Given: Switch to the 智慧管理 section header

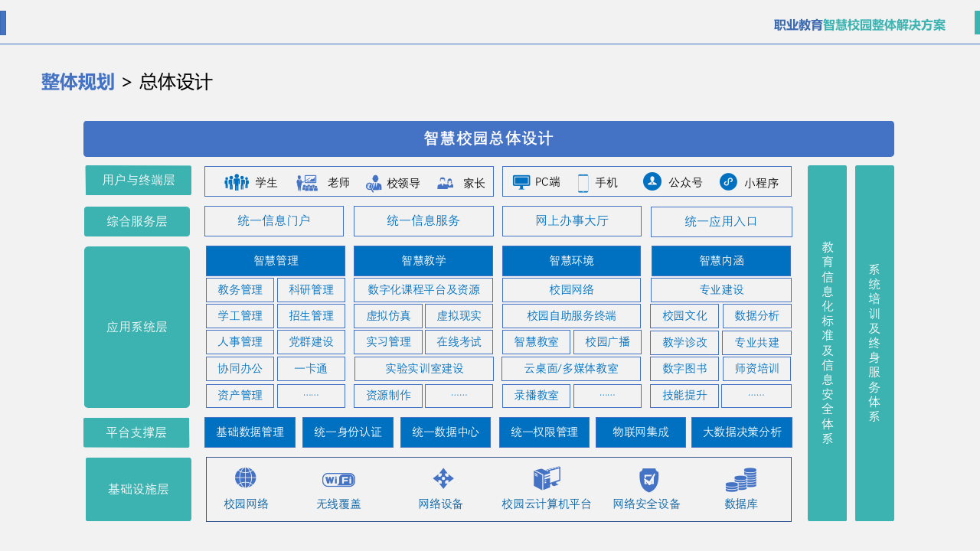Looking at the screenshot, I should click(x=275, y=260).
